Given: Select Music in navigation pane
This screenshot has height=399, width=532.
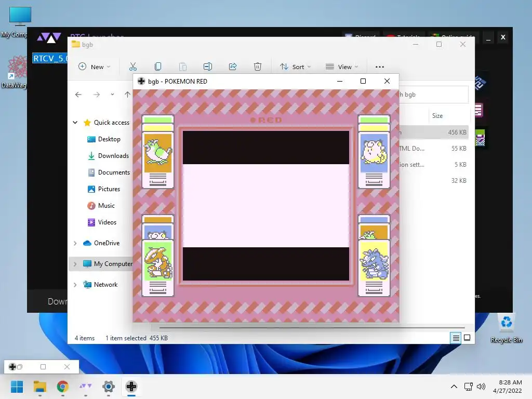Looking at the screenshot, I should pyautogui.click(x=101, y=206).
